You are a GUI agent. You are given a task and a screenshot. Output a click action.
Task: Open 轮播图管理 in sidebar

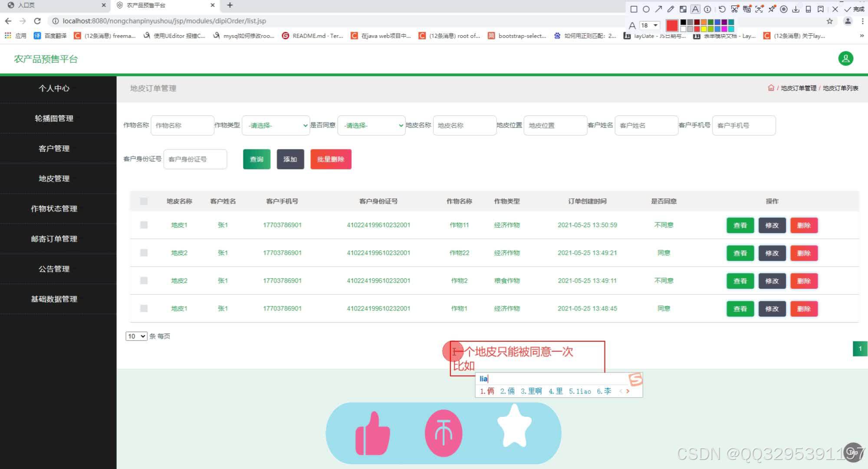(54, 118)
